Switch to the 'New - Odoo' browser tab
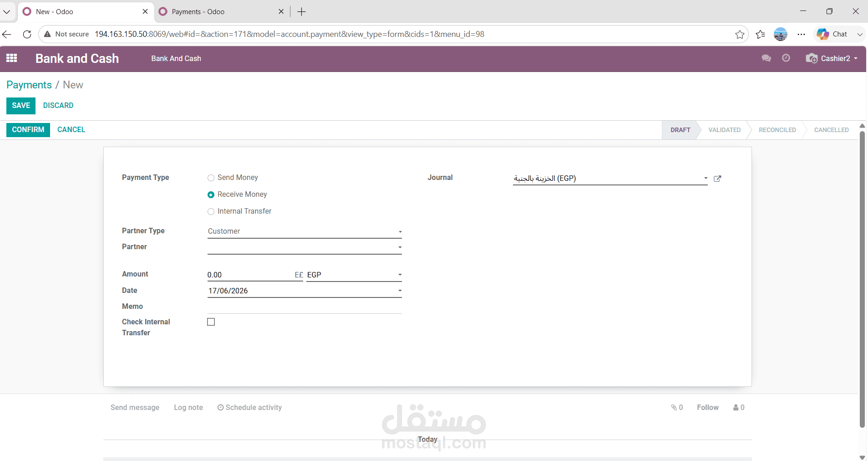 click(x=86, y=12)
